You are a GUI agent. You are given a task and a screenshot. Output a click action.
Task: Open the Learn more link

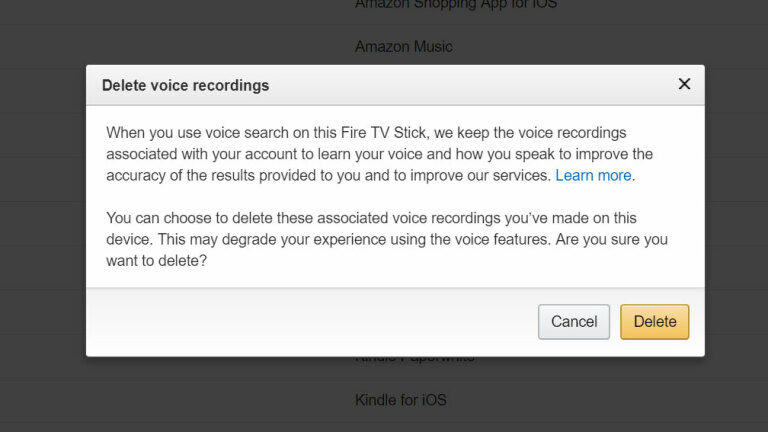point(593,175)
